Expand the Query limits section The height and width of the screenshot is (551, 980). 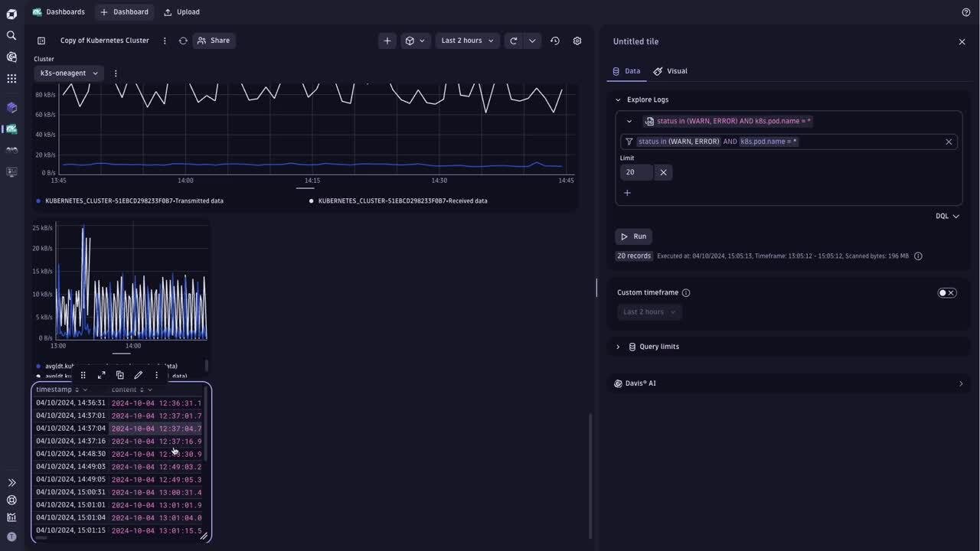(x=618, y=347)
